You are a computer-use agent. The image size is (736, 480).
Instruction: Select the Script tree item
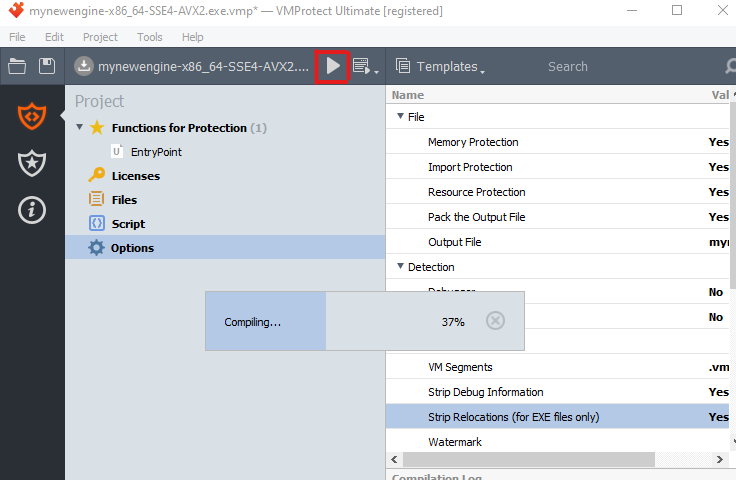click(x=128, y=224)
